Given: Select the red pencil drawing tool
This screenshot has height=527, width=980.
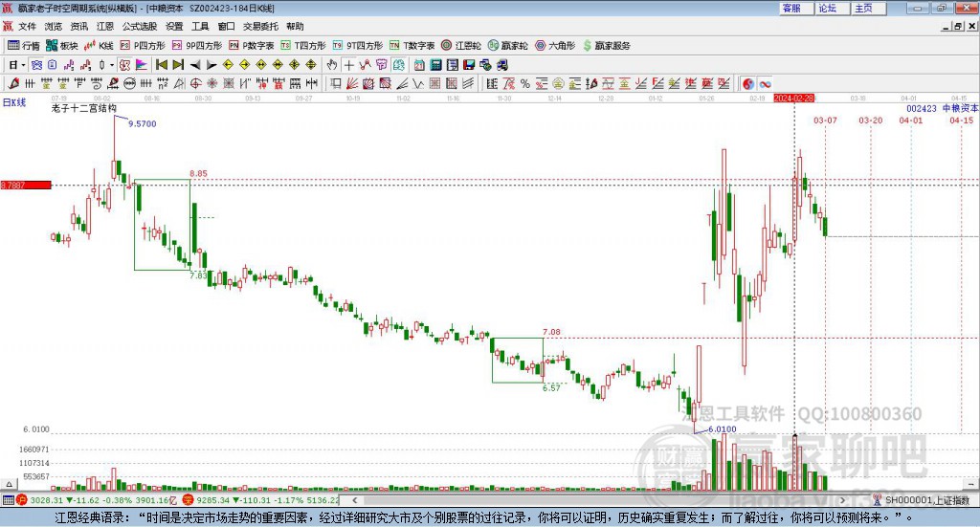Looking at the screenshot, I should pyautogui.click(x=13, y=83).
